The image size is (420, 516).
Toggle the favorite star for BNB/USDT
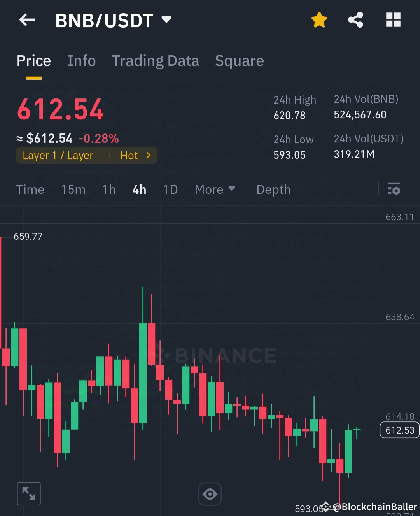pos(319,20)
